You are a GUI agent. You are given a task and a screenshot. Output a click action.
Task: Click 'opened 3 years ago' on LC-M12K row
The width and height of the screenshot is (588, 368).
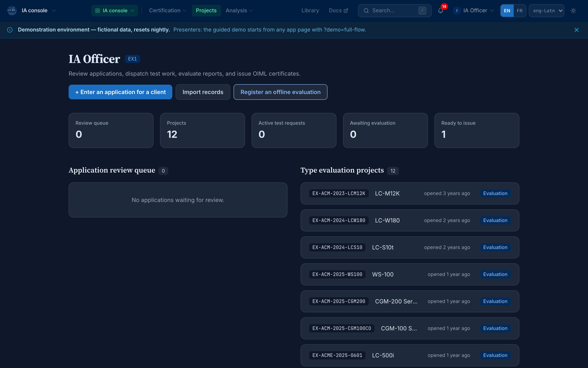447,193
